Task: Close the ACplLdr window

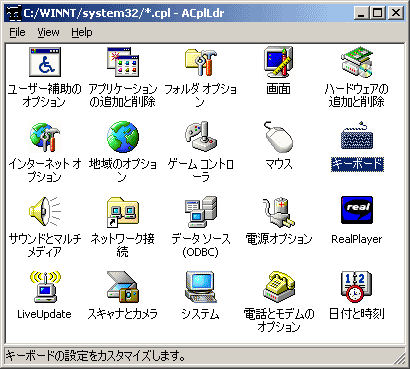Action: (x=395, y=13)
